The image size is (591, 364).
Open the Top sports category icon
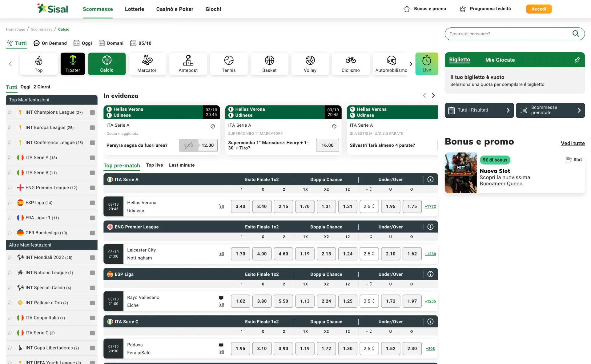click(38, 64)
